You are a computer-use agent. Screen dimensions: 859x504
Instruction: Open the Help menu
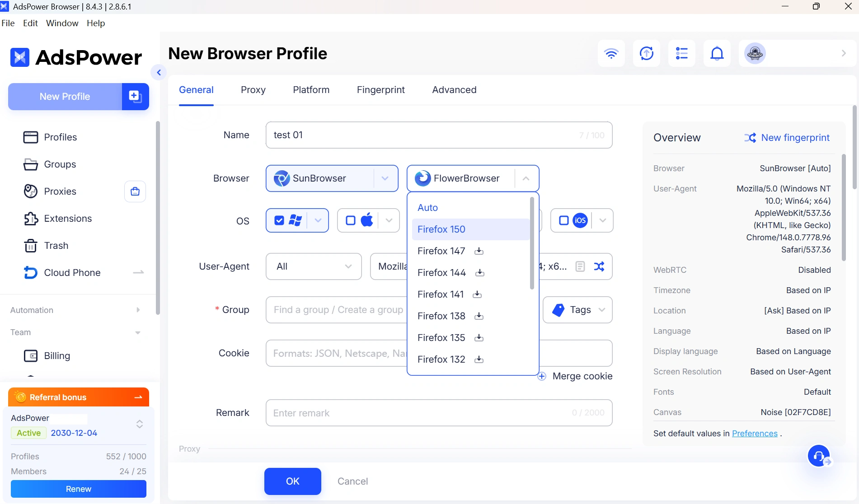(x=96, y=23)
